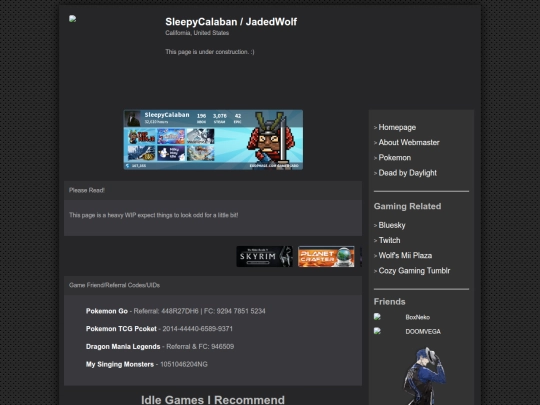540x405 pixels.
Task: Click DOOMVEGA's broken avatar image
Action: (x=377, y=331)
